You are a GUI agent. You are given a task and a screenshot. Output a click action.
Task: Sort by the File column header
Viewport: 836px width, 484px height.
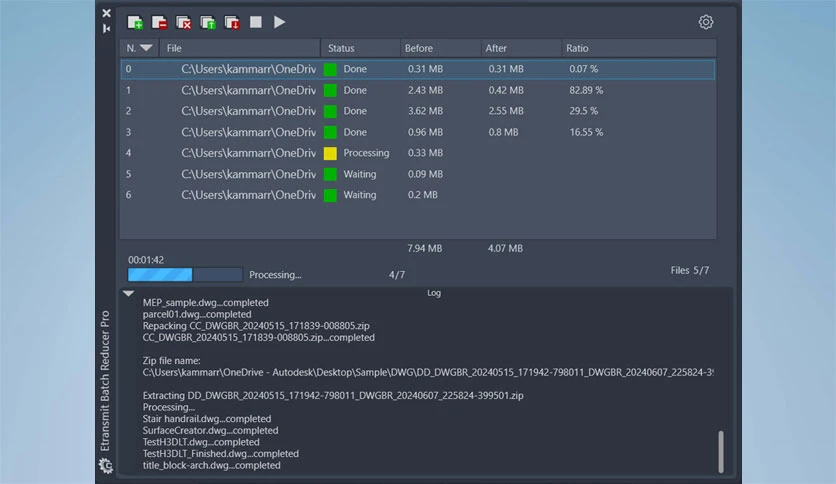click(240, 48)
